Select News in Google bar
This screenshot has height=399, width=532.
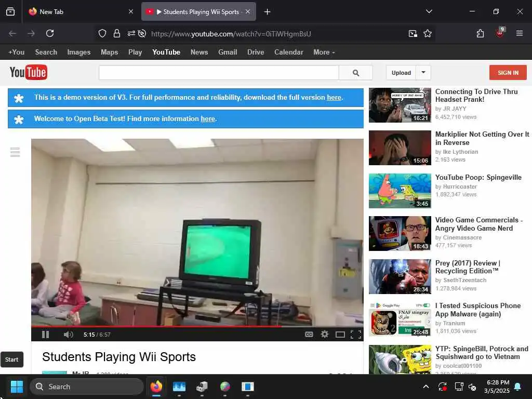pyautogui.click(x=199, y=52)
